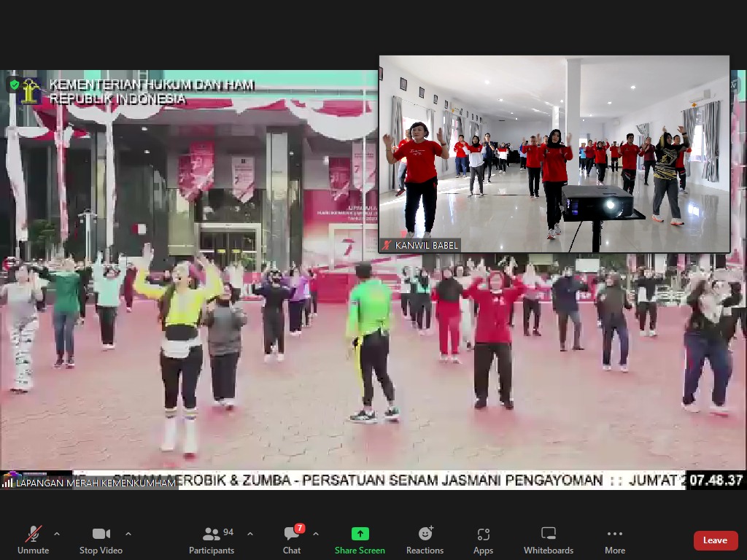747x560 pixels.
Task: Click the KANWIL BABEL name label
Action: 427,246
